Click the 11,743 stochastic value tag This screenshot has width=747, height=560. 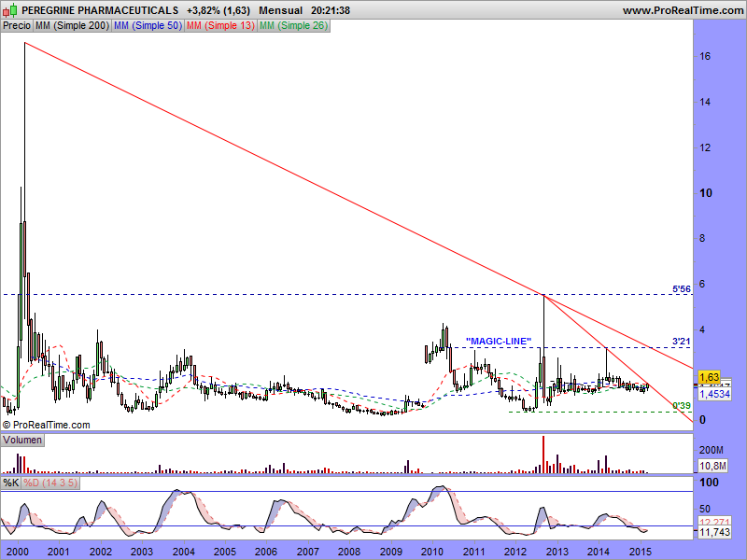(x=714, y=532)
